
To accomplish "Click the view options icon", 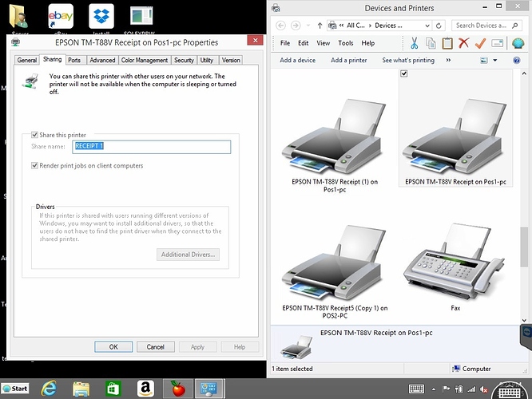I will pyautogui.click(x=484, y=61).
